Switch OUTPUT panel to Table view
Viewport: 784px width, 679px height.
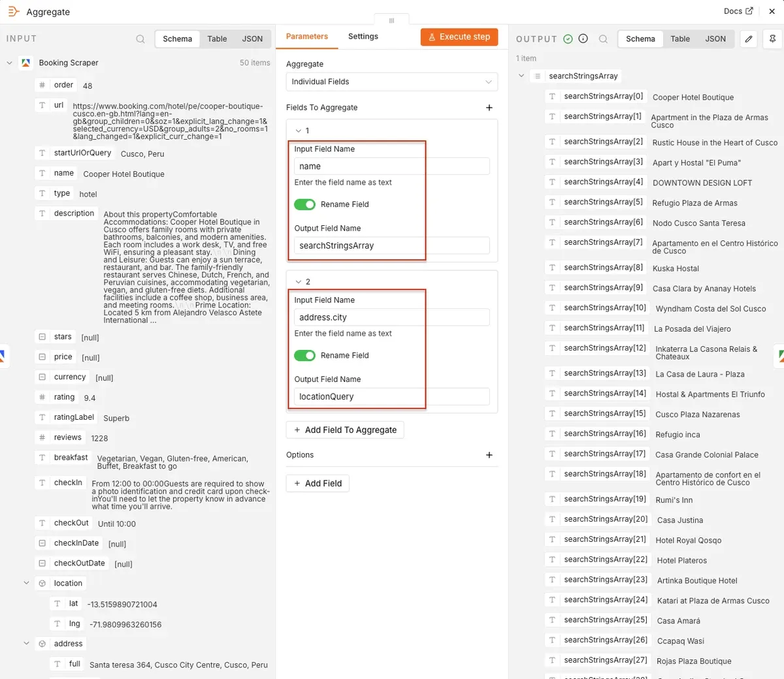point(680,39)
